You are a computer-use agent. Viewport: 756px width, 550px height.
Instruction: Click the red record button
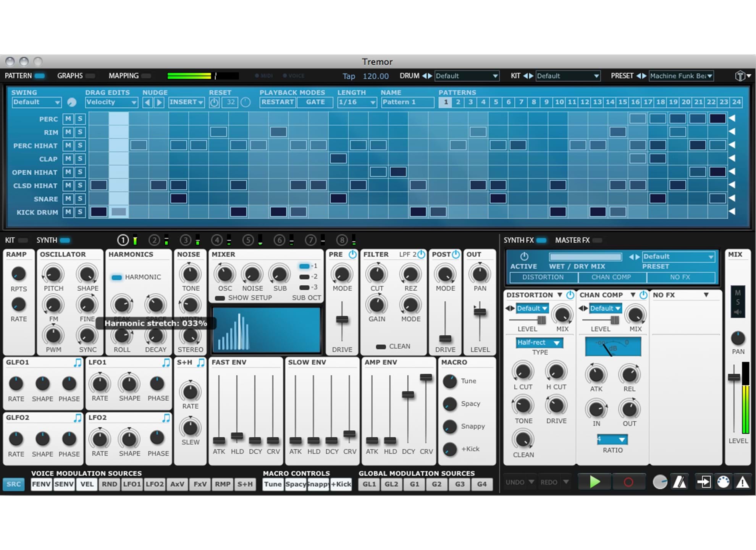tap(628, 482)
